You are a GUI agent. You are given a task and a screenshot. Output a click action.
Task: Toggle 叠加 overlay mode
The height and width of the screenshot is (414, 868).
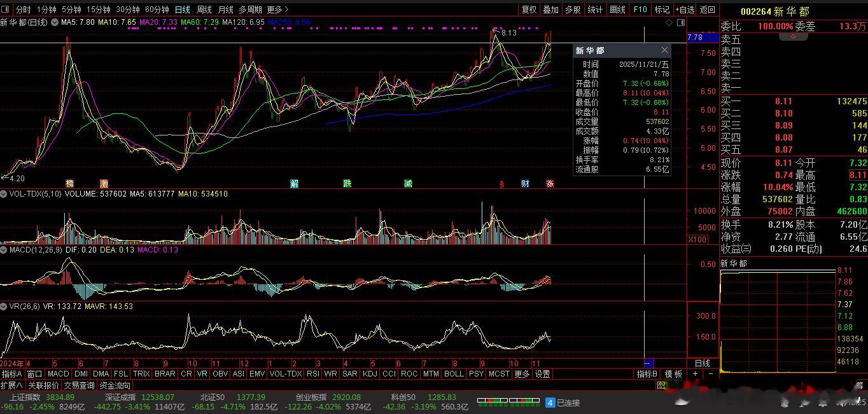pos(550,10)
